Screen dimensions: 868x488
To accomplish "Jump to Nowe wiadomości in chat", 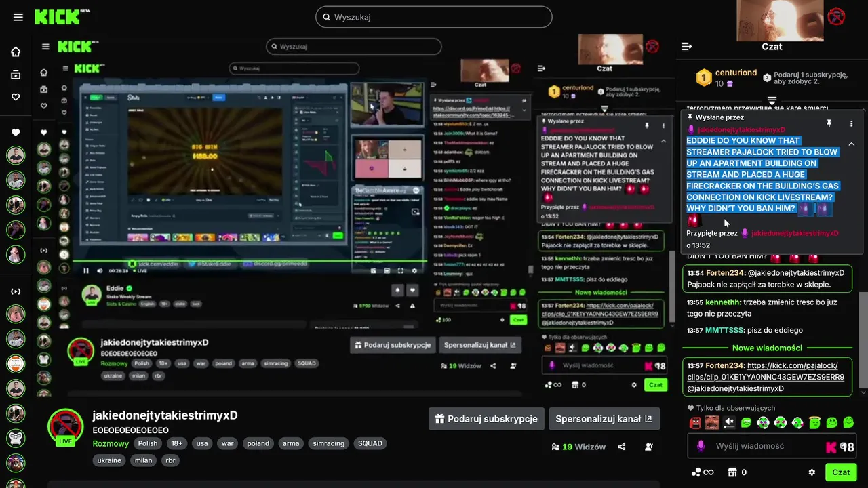I will tap(767, 348).
